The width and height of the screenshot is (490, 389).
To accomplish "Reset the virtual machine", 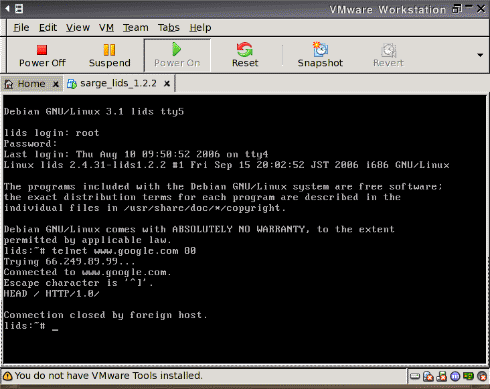I will point(245,55).
